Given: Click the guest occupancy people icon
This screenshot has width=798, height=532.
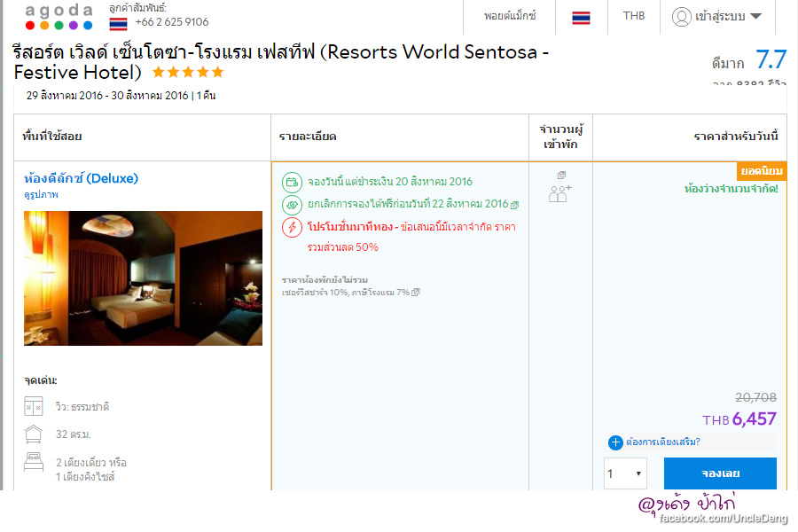Looking at the screenshot, I should click(x=559, y=193).
